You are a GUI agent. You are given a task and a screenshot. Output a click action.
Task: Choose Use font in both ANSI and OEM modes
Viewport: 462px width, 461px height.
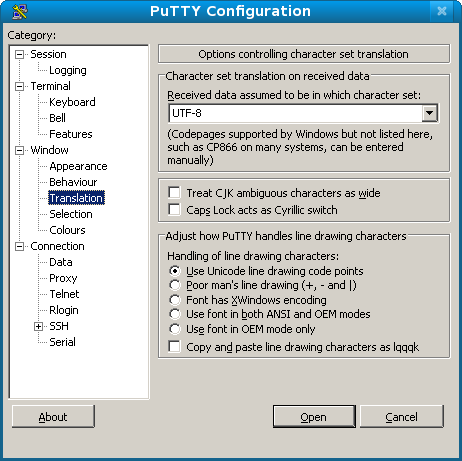tap(175, 314)
